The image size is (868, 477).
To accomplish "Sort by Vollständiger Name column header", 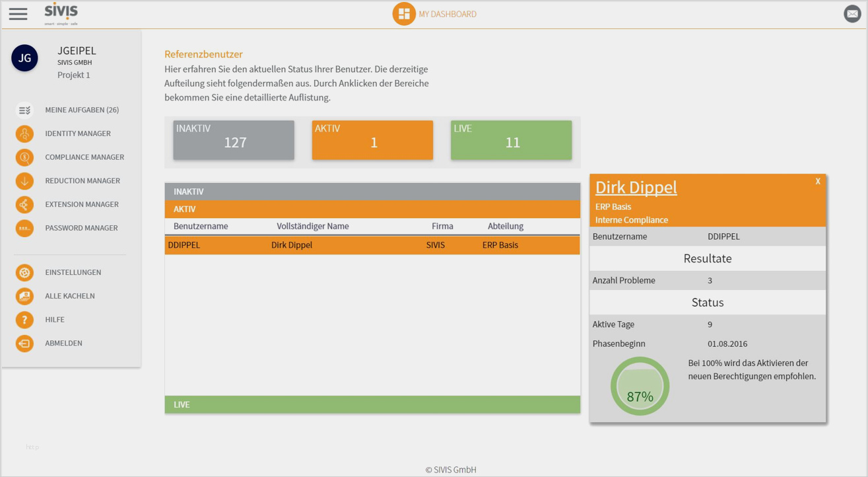I will [x=313, y=226].
